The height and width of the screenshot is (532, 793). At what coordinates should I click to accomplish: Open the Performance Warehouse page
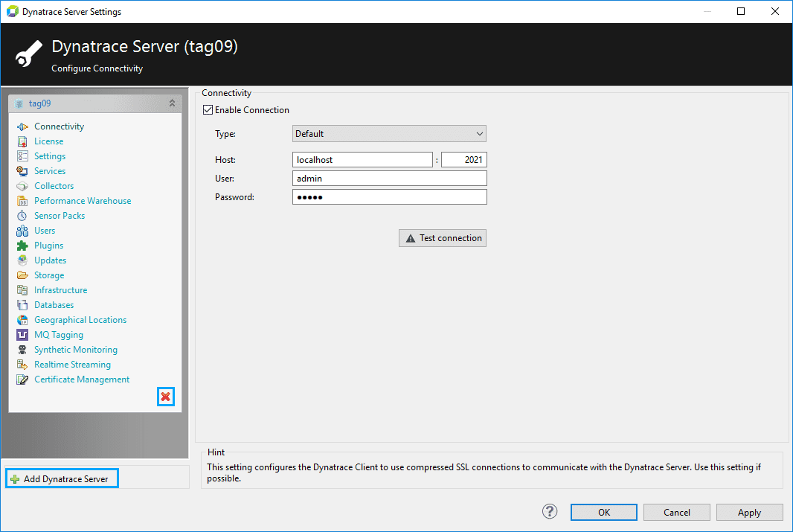point(83,201)
